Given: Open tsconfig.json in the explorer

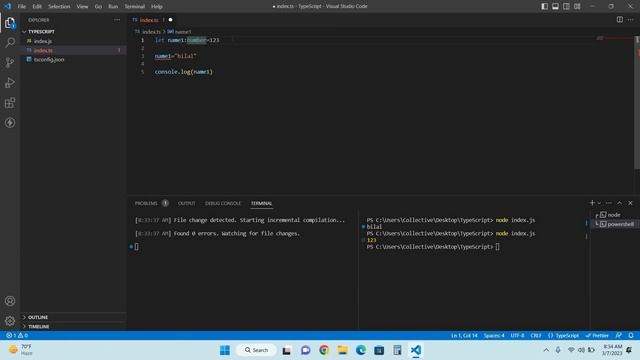Looking at the screenshot, I should point(49,60).
